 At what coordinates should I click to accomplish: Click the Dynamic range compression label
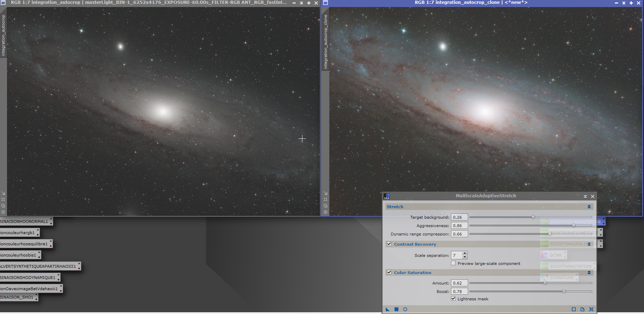click(x=420, y=234)
